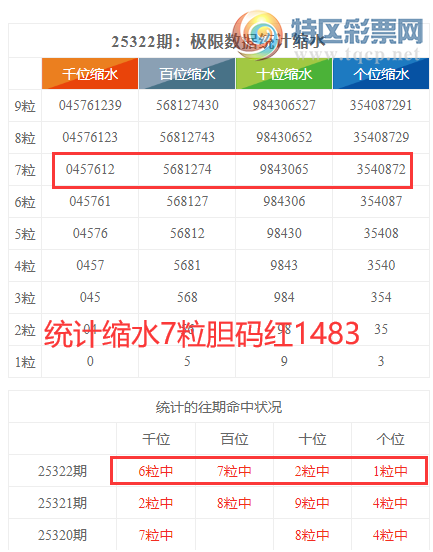433x552 pixels.
Task: Click the red 统计缩水7粒胆码红1483 text
Action: pyautogui.click(x=202, y=333)
